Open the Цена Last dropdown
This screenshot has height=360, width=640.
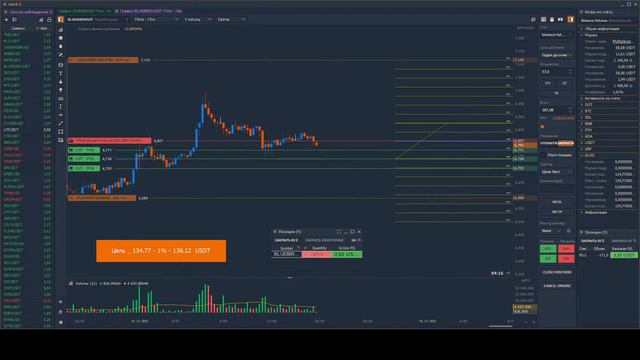(x=557, y=172)
